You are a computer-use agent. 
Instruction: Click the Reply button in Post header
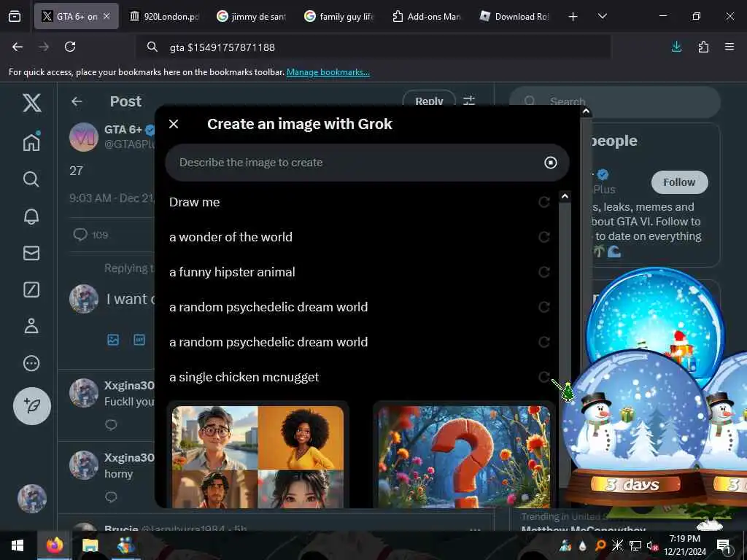point(429,101)
